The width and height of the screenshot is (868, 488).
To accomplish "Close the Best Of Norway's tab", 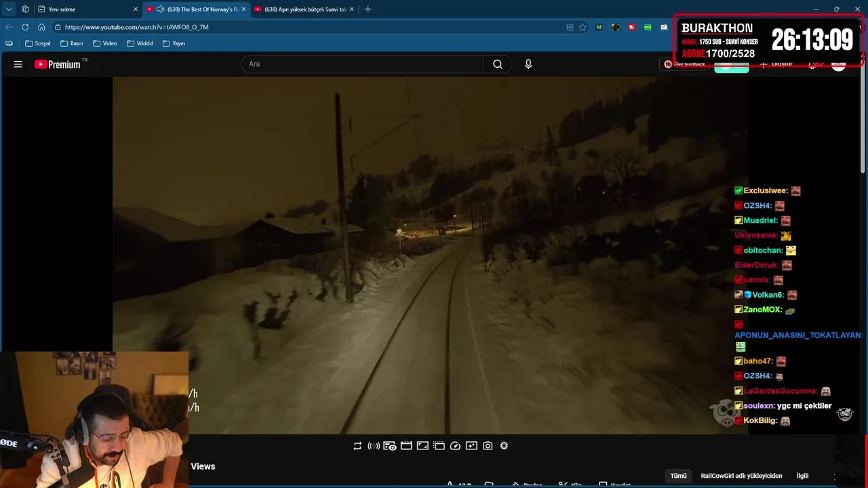I will pos(243,9).
